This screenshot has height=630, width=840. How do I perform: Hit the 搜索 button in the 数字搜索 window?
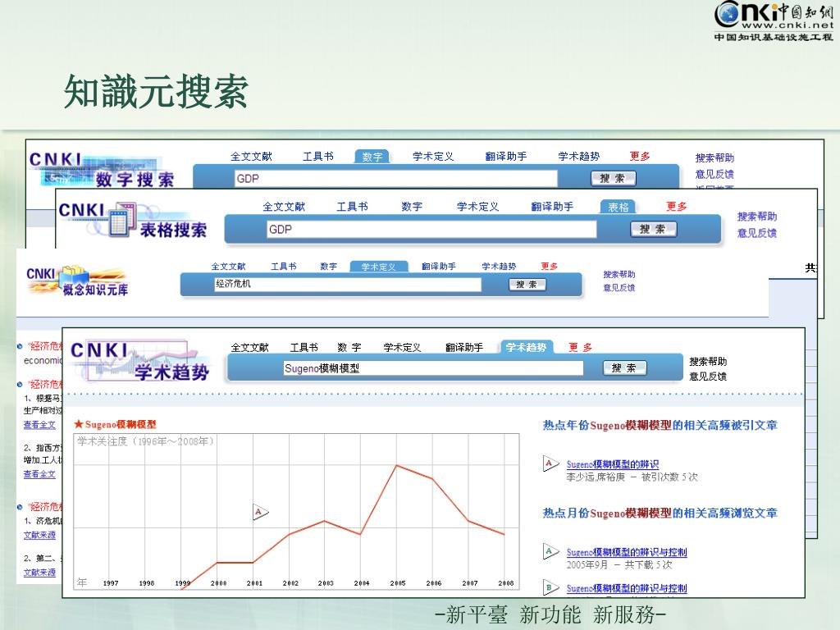tap(613, 178)
